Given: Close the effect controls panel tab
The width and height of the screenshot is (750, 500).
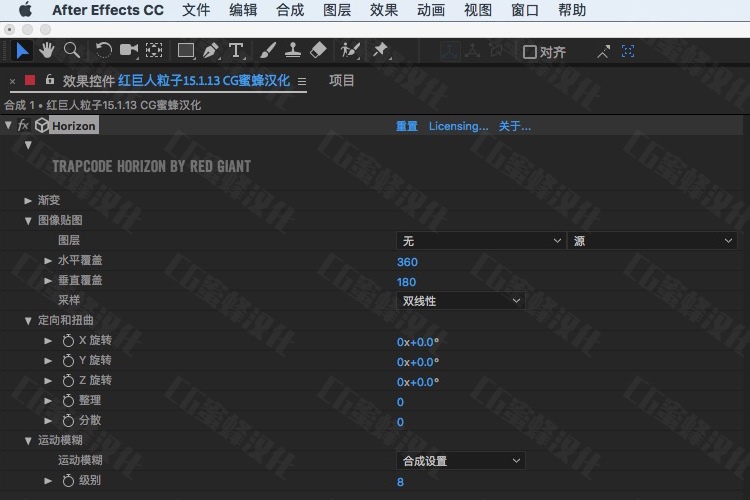Looking at the screenshot, I should (x=12, y=82).
